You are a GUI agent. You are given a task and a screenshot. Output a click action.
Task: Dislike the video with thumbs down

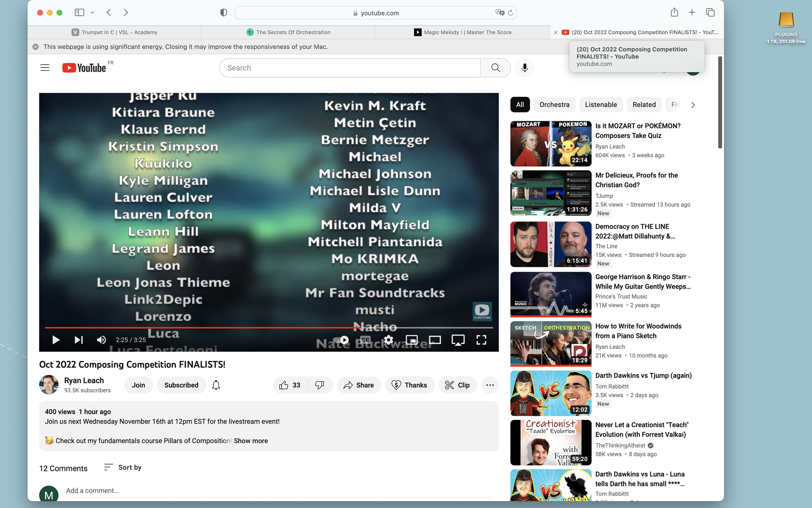point(320,385)
